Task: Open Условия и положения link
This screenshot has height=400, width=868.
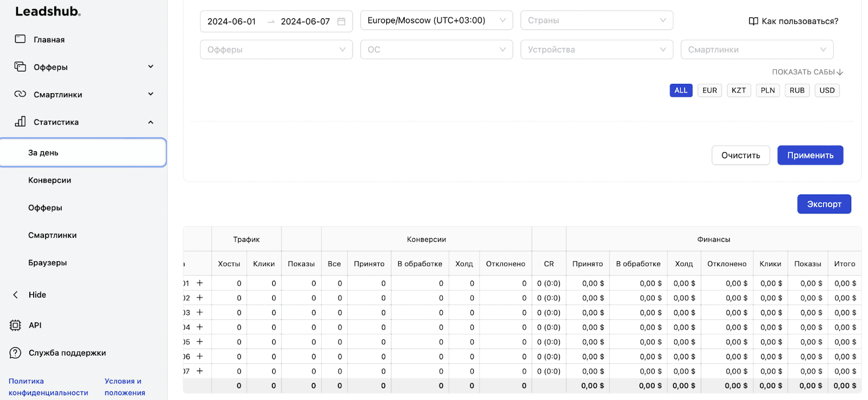Action: tap(125, 387)
